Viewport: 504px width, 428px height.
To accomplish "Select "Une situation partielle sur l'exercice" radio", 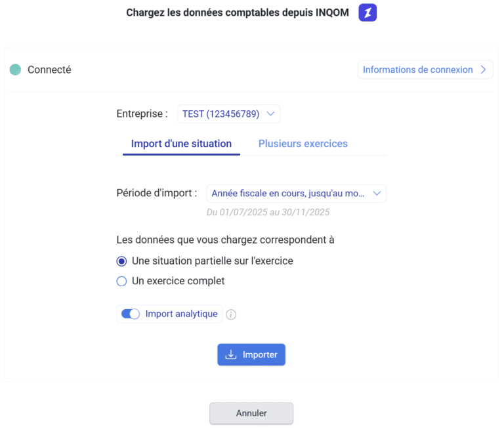I will [121, 261].
